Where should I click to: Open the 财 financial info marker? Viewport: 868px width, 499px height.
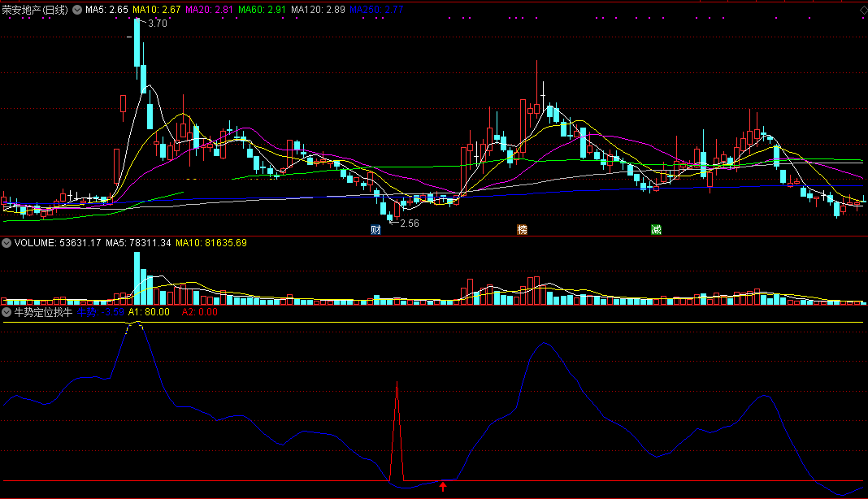(375, 230)
